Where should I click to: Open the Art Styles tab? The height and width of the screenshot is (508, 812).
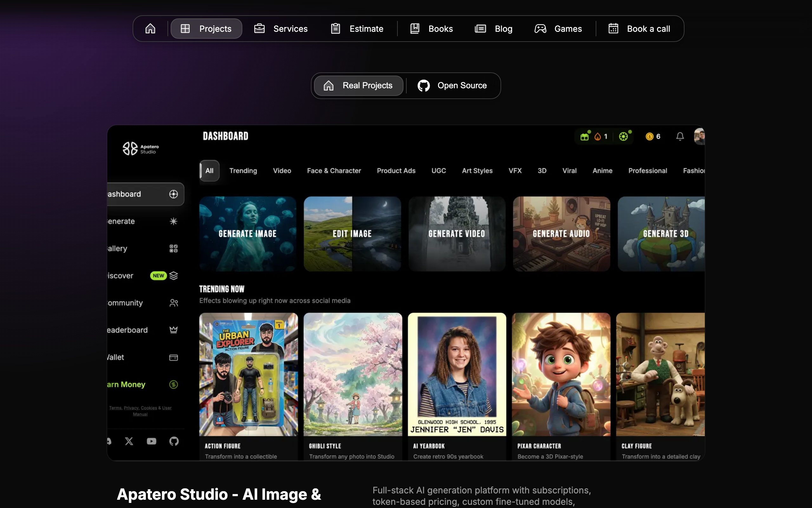(477, 171)
